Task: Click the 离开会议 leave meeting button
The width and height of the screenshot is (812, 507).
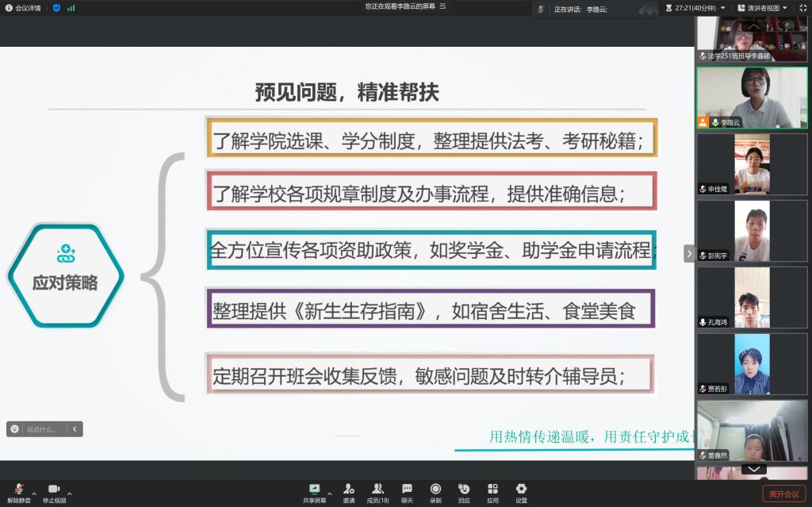Action: pyautogui.click(x=783, y=494)
